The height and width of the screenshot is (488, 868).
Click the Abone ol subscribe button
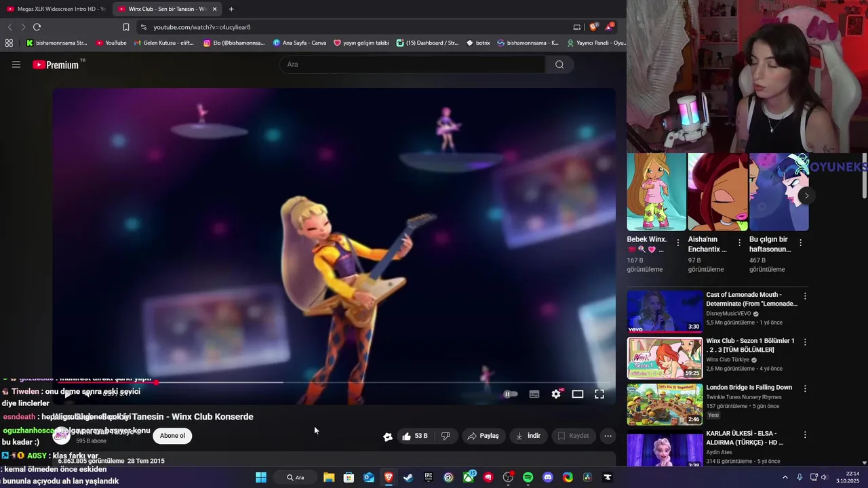(172, 436)
